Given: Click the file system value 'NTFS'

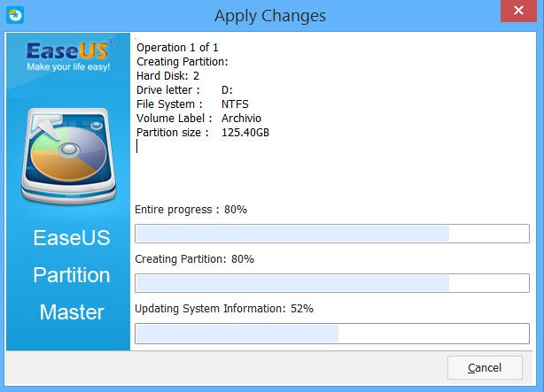Looking at the screenshot, I should coord(235,104).
